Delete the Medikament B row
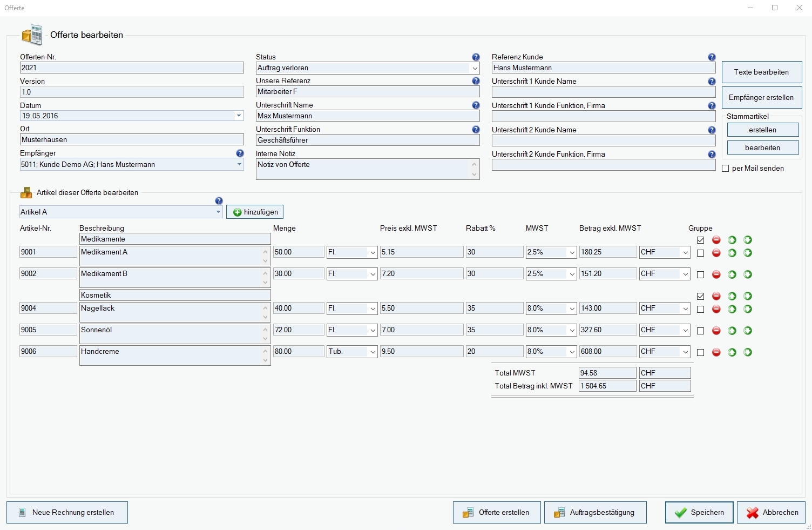Viewport: 812px width, 530px height. 716,274
